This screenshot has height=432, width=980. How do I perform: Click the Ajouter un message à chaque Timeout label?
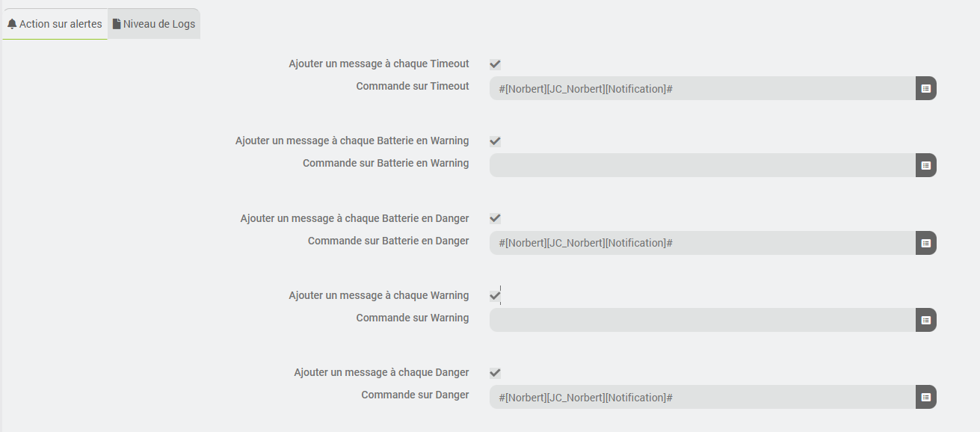(379, 64)
